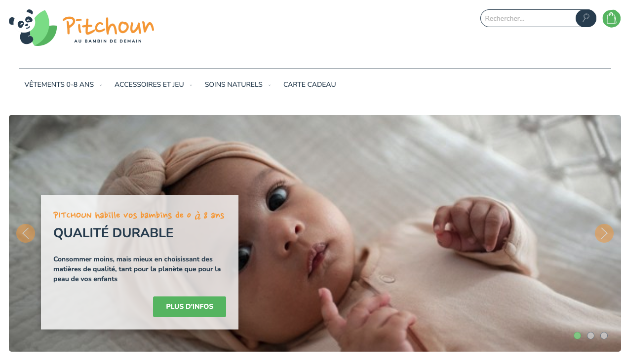Click the Qualité durable slide heading
Image resolution: width=625 pixels, height=364 pixels.
(113, 233)
